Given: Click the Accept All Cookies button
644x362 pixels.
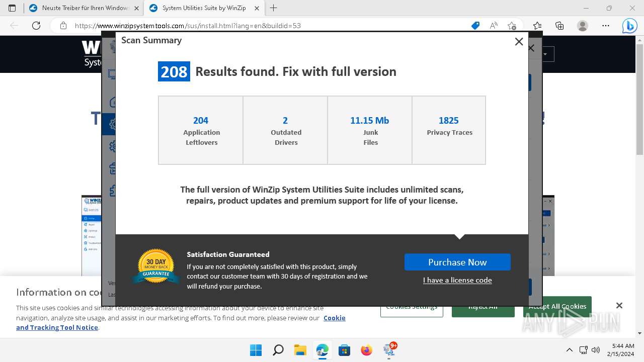Looking at the screenshot, I should point(557,307).
